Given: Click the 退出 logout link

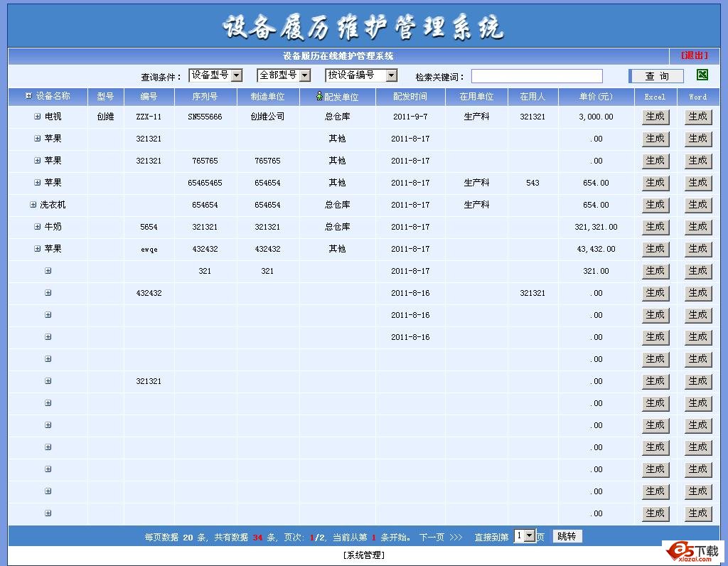Looking at the screenshot, I should 693,55.
